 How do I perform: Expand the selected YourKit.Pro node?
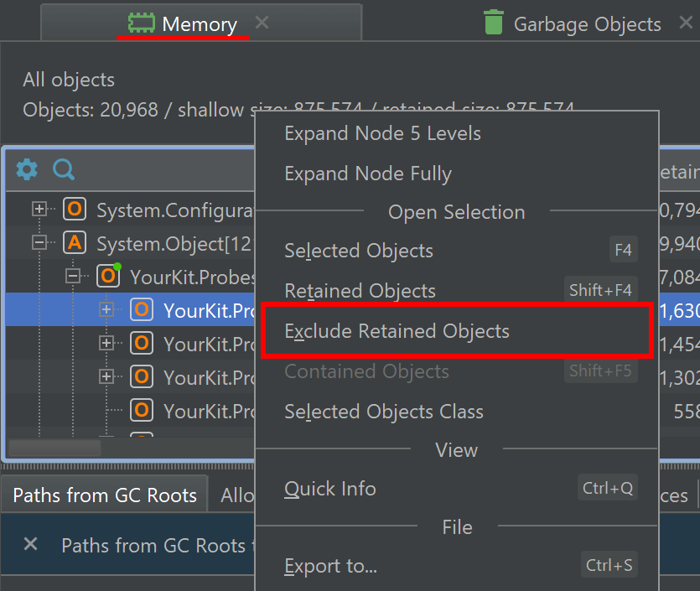pos(106,310)
